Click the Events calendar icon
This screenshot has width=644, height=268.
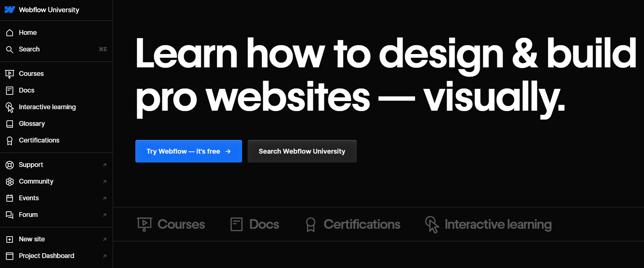pyautogui.click(x=10, y=198)
